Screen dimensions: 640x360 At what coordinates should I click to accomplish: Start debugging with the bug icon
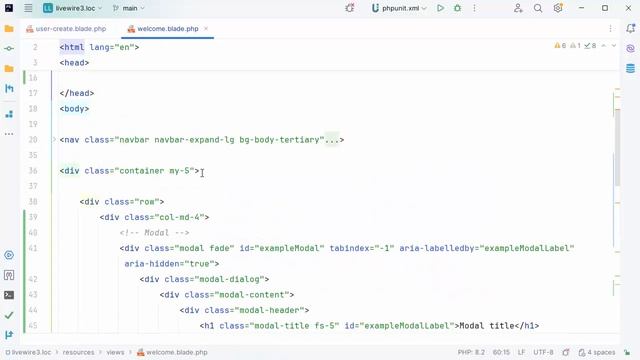tap(458, 8)
